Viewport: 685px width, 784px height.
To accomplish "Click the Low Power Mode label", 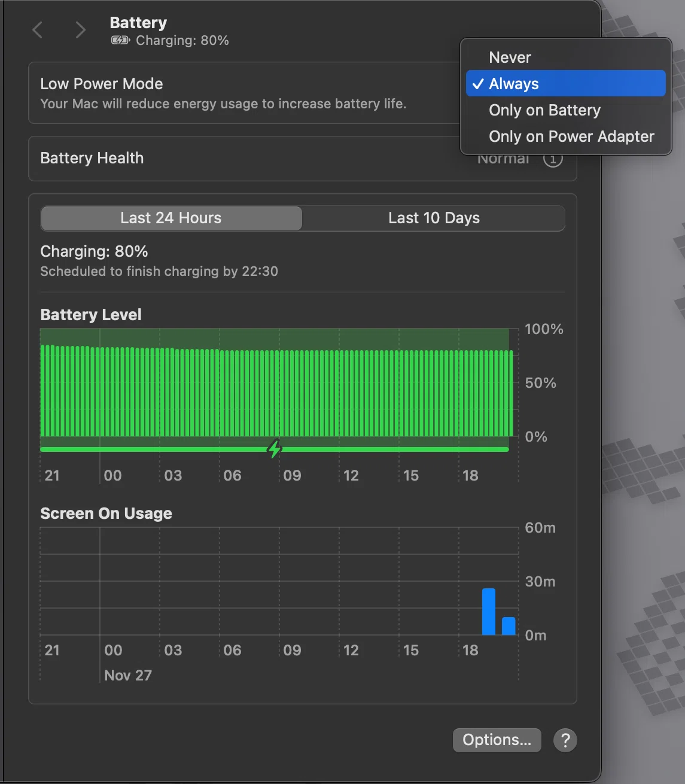I will [102, 84].
